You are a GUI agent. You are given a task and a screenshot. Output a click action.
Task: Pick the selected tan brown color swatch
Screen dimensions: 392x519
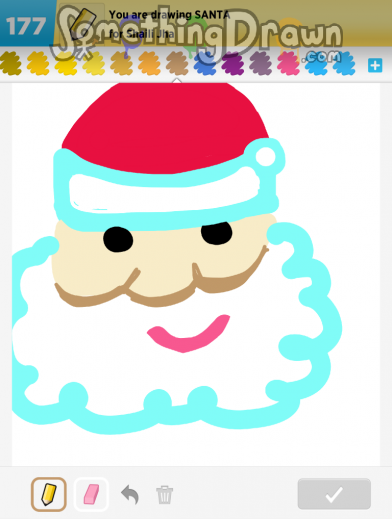pyautogui.click(x=177, y=63)
